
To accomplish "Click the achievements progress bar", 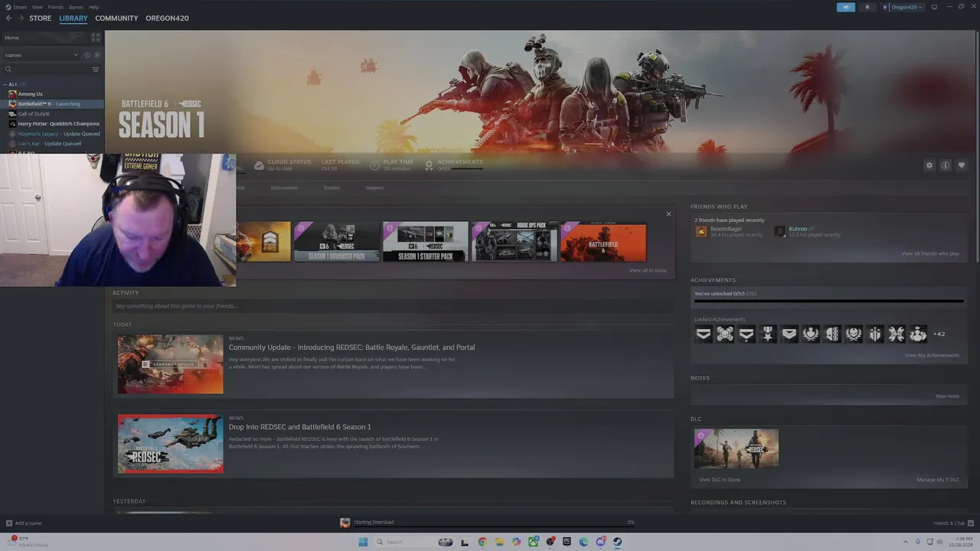I will point(828,301).
